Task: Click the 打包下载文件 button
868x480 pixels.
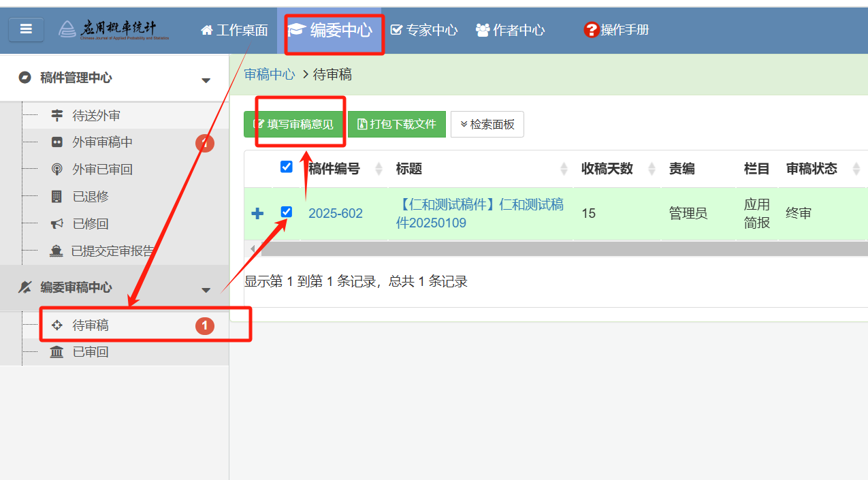Action: (x=397, y=124)
